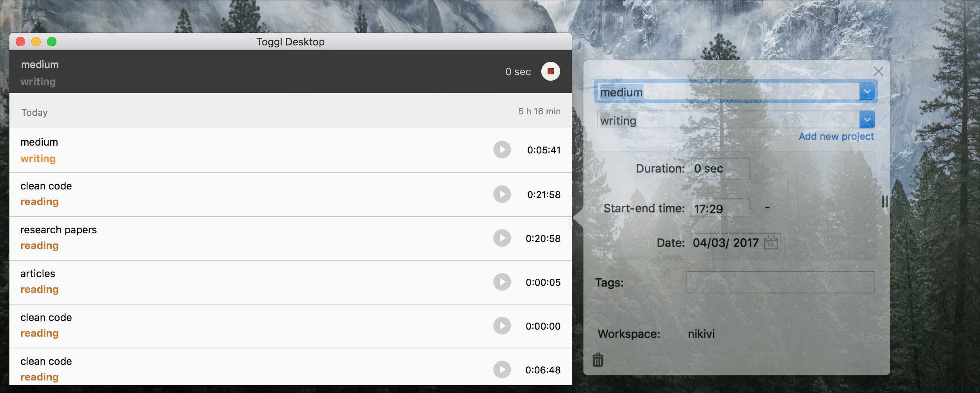
Task: Minimize the Toggl Desktop window
Action: tap(36, 41)
